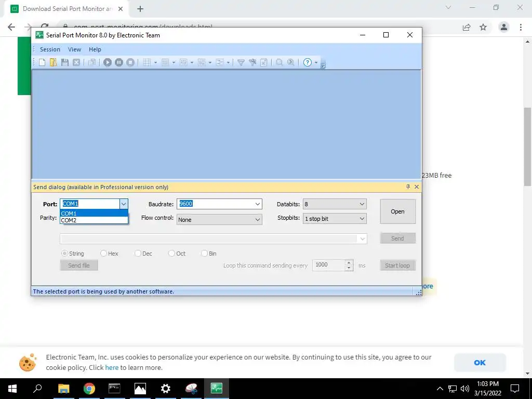Open the Help menu

[x=95, y=49]
